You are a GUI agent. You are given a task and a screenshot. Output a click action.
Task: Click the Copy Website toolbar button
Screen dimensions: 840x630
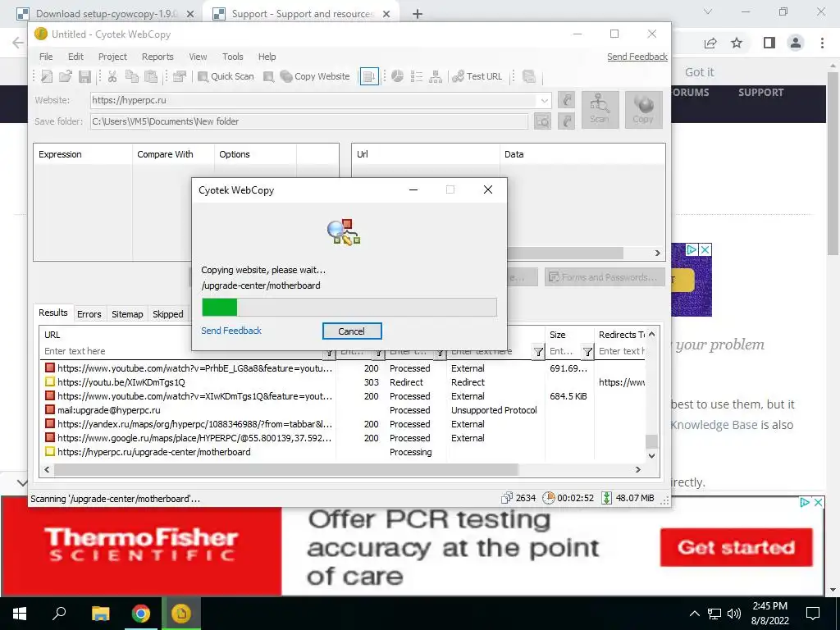tap(315, 76)
